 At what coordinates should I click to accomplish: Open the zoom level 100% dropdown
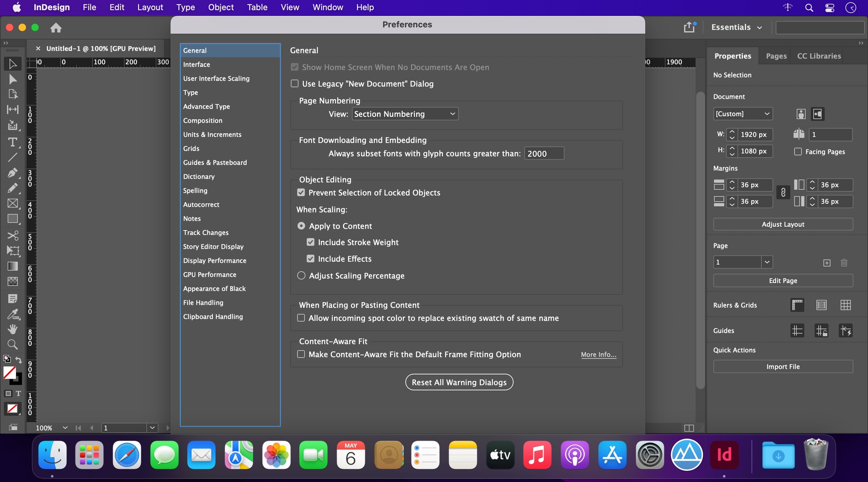(x=65, y=428)
